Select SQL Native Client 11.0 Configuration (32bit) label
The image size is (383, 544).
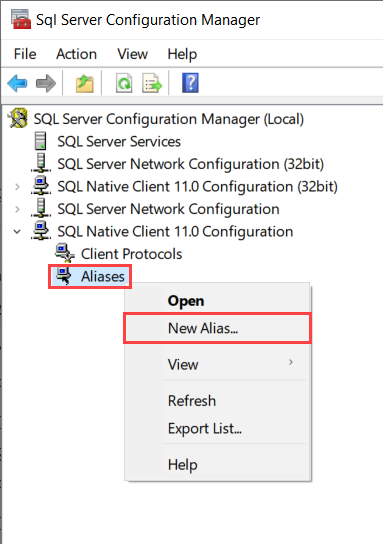tap(197, 187)
